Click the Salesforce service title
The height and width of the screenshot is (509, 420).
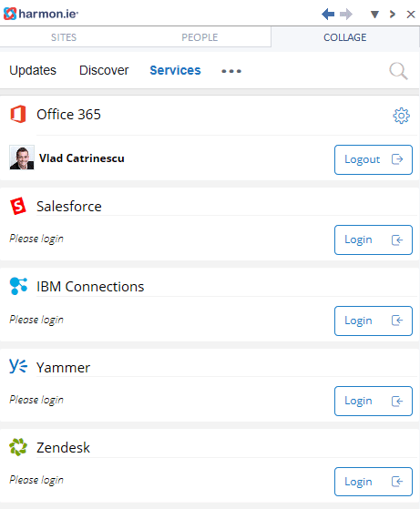tap(69, 207)
